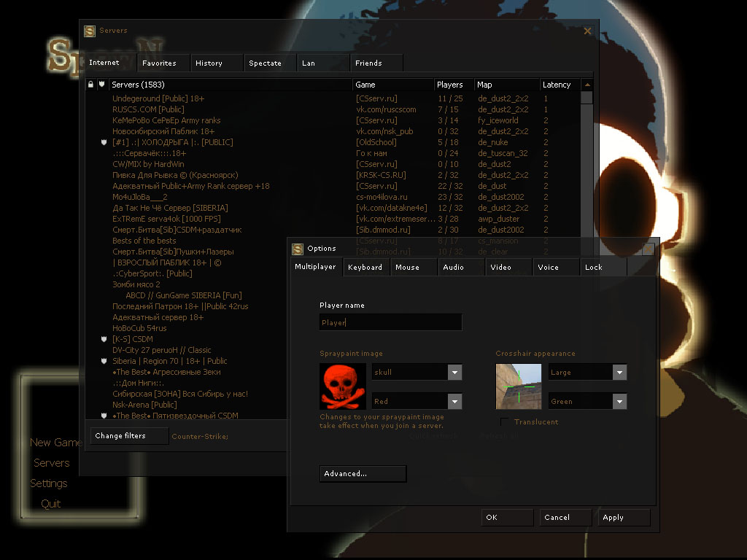Select server KeMePoBo CePBEp Army ranks
The height and width of the screenshot is (560, 747).
[x=166, y=120]
